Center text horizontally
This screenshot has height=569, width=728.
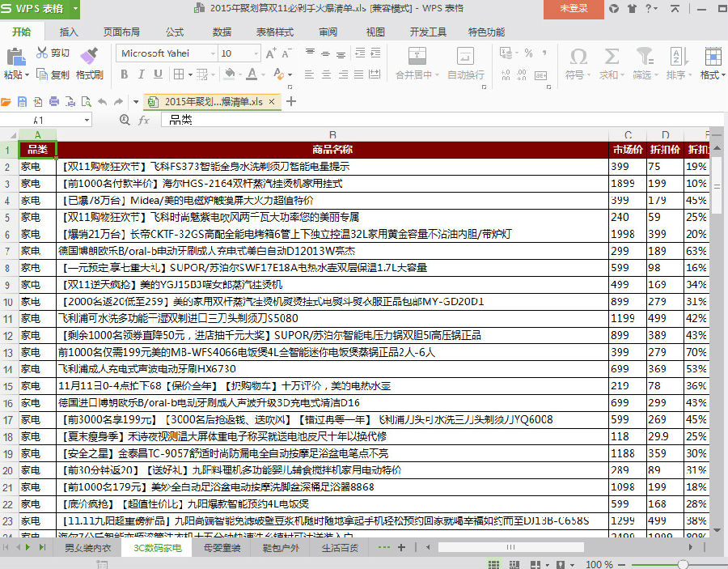point(327,74)
